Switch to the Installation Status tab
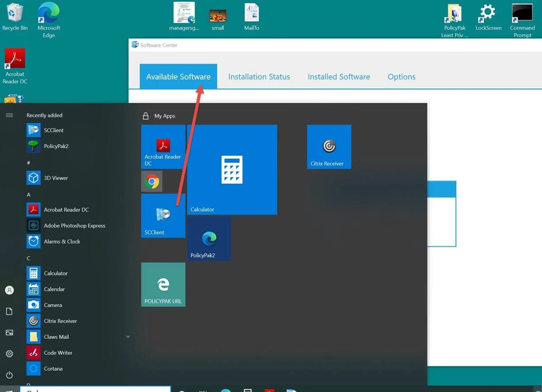 259,77
